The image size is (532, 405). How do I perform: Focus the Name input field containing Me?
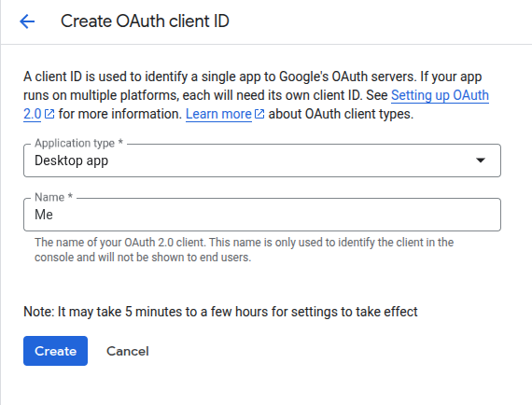coord(262,215)
